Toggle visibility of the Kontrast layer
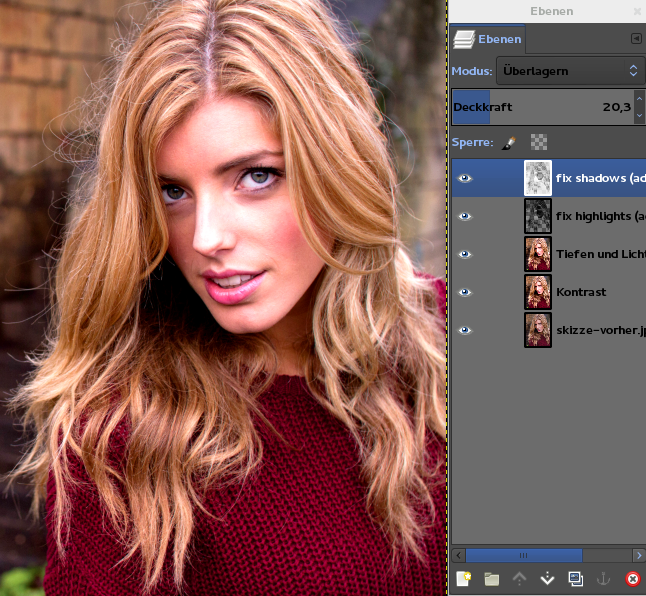Viewport: 646px width, 596px height. click(x=464, y=292)
